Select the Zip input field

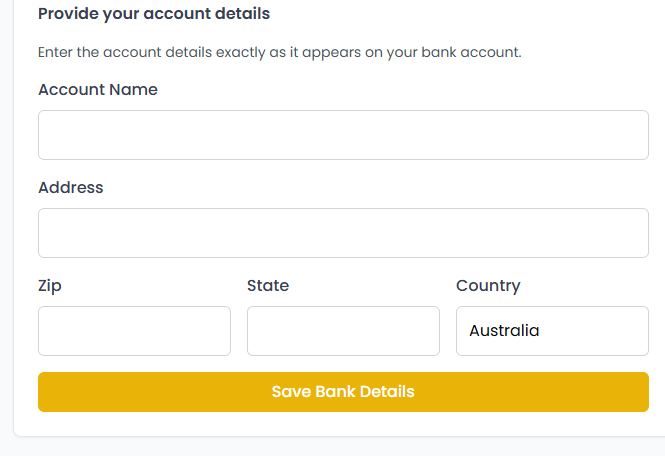point(134,331)
